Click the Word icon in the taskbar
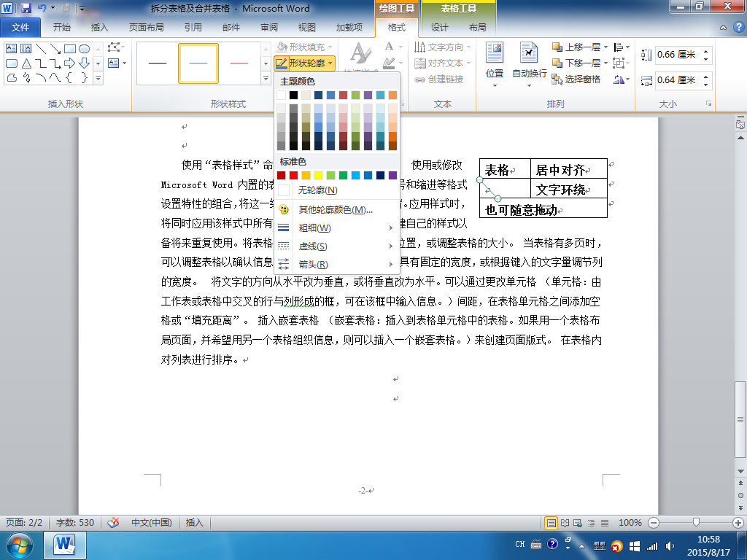The image size is (747, 560). [x=64, y=545]
